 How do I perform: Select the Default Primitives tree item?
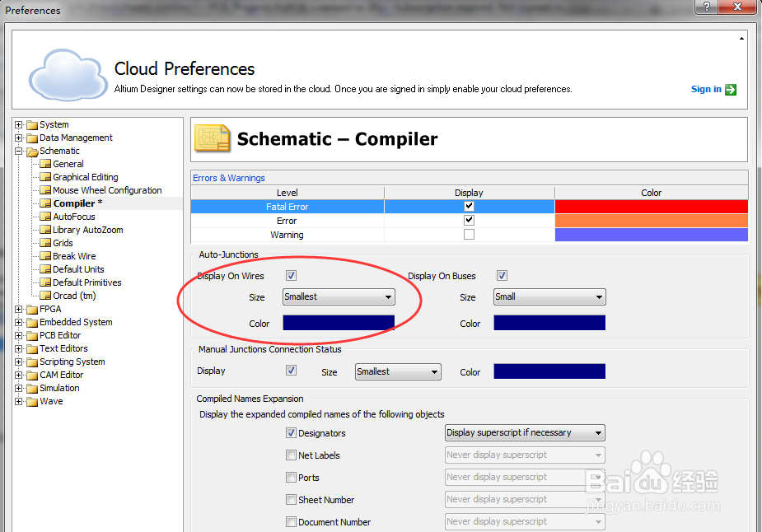click(x=87, y=282)
